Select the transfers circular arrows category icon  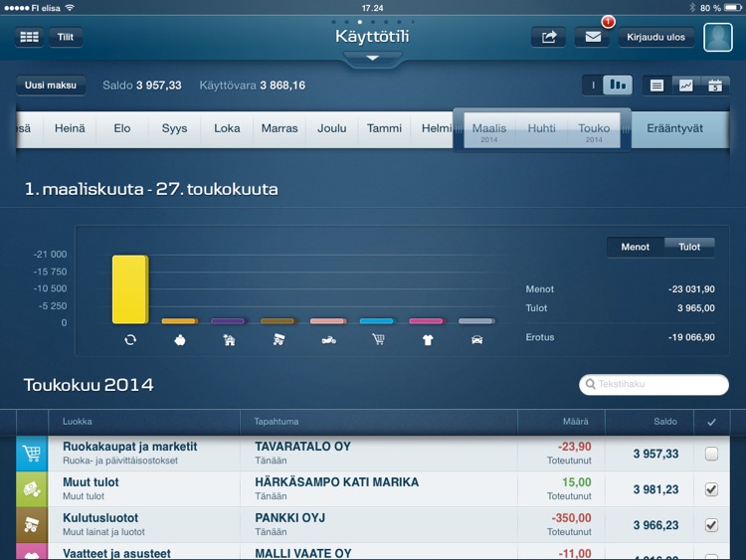pos(130,340)
